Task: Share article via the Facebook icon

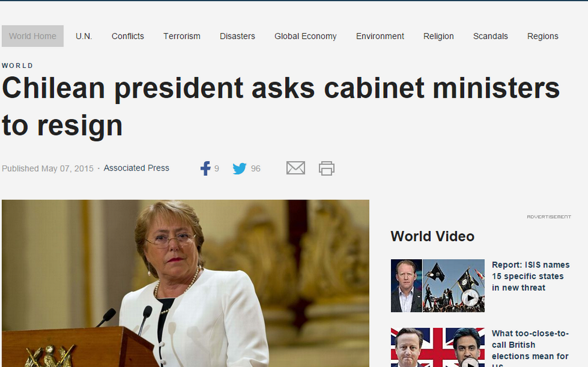Action: pyautogui.click(x=205, y=169)
